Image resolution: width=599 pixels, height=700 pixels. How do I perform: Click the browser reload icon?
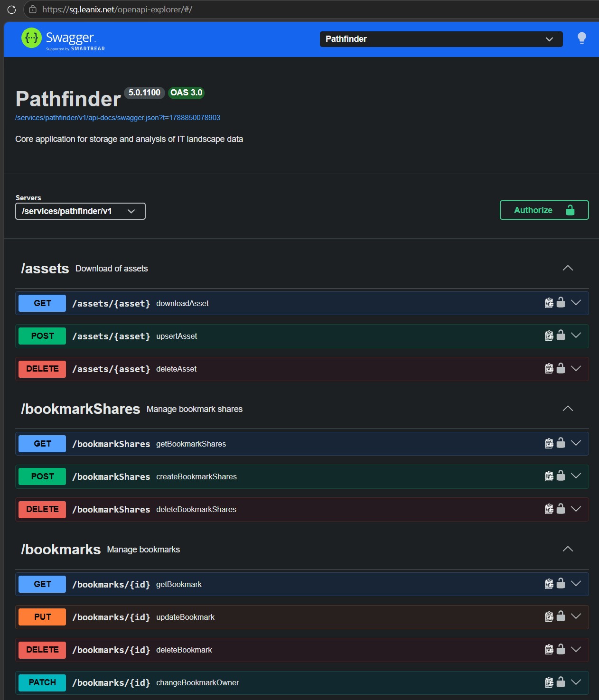click(x=11, y=9)
